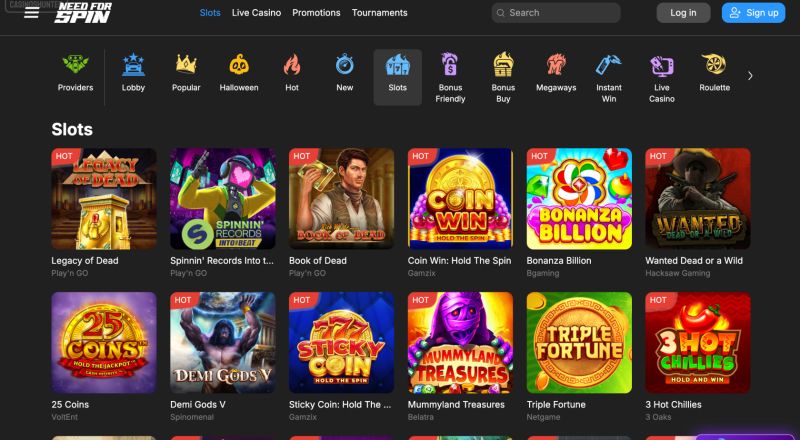The width and height of the screenshot is (800, 440).
Task: Select the Bonus Buy category icon
Action: 503,66
